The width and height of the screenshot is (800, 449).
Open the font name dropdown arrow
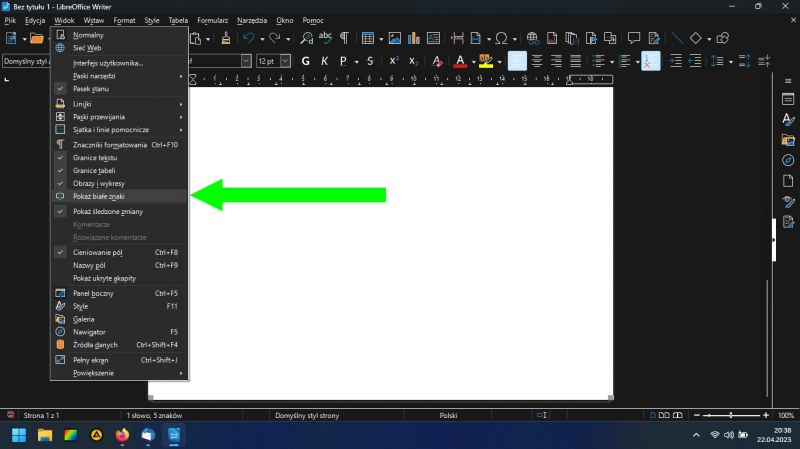(x=246, y=61)
